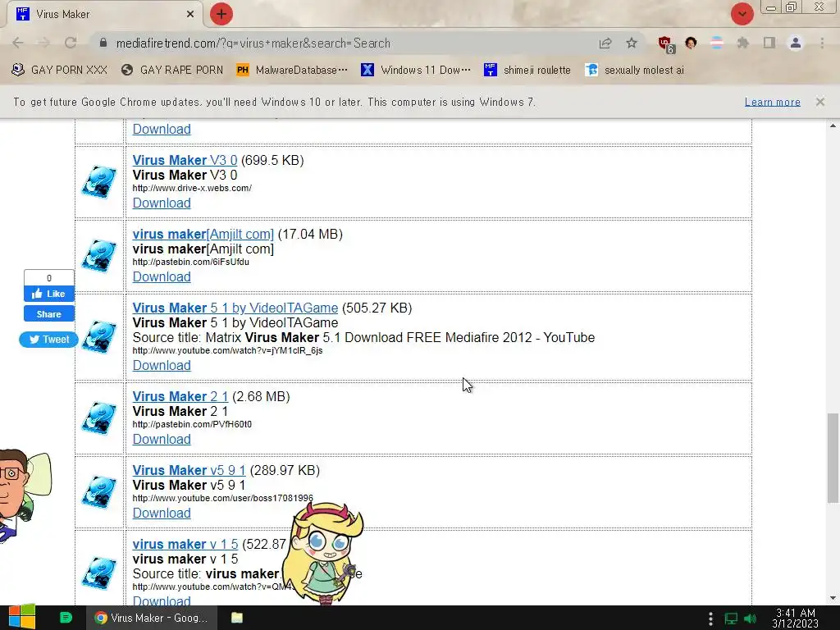The width and height of the screenshot is (840, 630).
Task: Show hidden tray icons dots
Action: coord(711,619)
